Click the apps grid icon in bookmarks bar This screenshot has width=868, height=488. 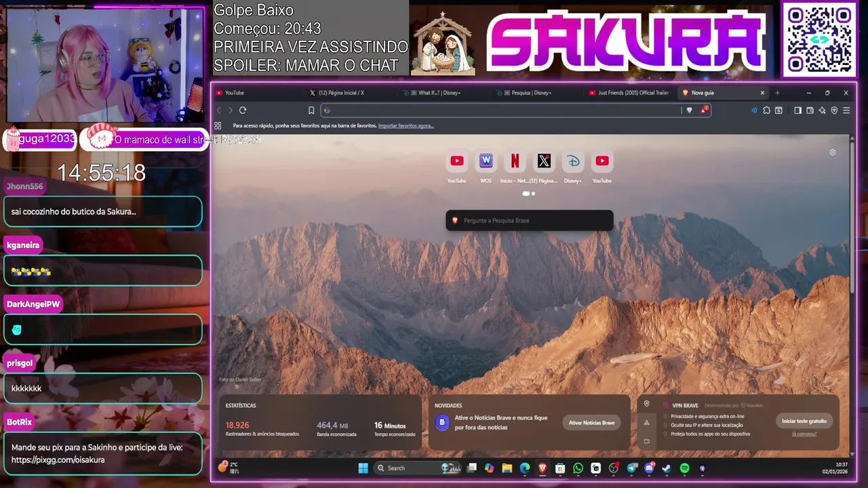point(218,125)
